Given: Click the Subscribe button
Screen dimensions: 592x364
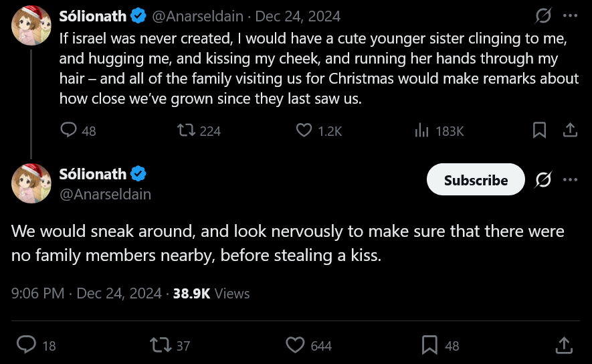Looking at the screenshot, I should [x=476, y=180].
